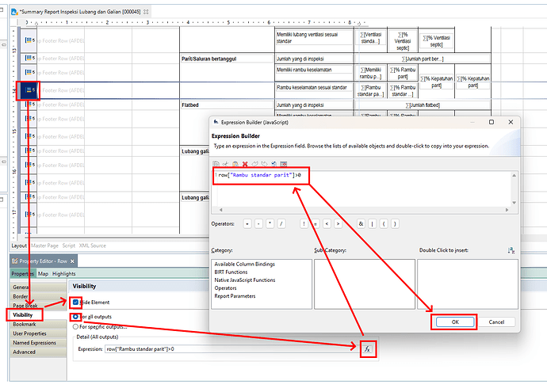547x392 pixels.
Task: Click the sort icon beside Double Click to insert
Action: tap(511, 250)
